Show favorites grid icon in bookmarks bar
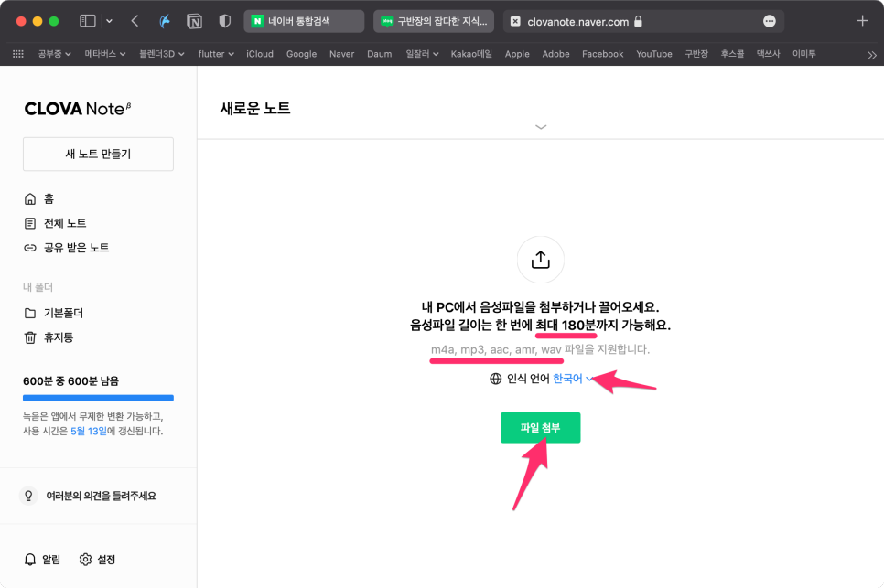Viewport: 884px width, 588px height. 18,54
